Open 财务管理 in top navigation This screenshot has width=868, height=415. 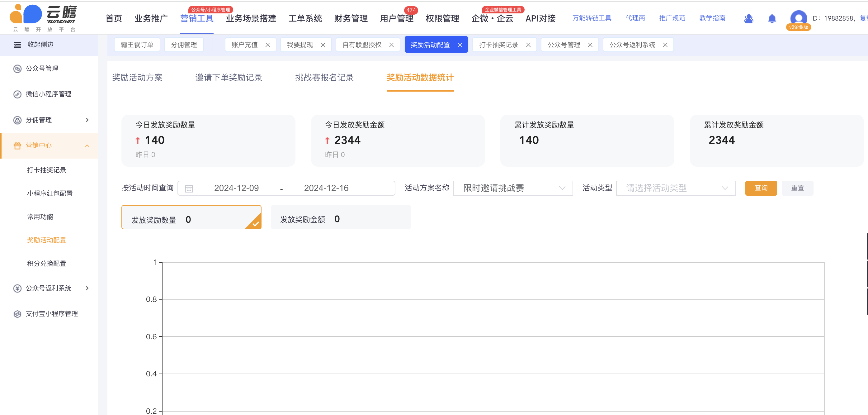tap(351, 19)
